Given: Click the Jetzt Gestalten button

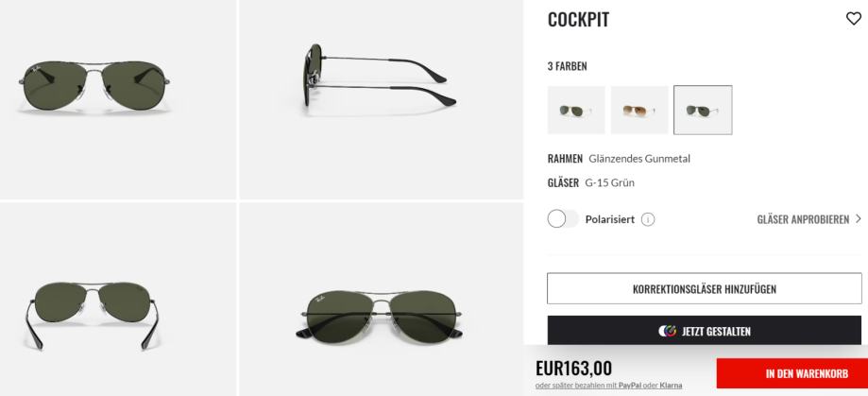Looking at the screenshot, I should click(x=705, y=331).
